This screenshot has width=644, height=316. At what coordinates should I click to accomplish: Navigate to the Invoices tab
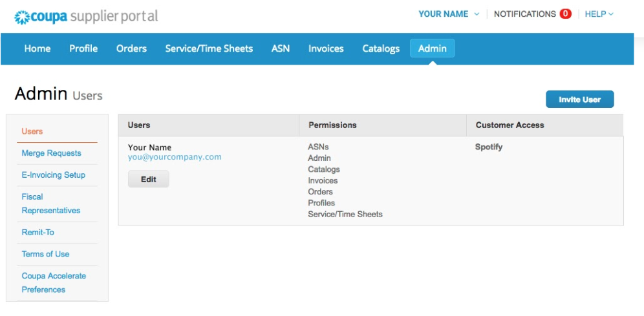(326, 48)
